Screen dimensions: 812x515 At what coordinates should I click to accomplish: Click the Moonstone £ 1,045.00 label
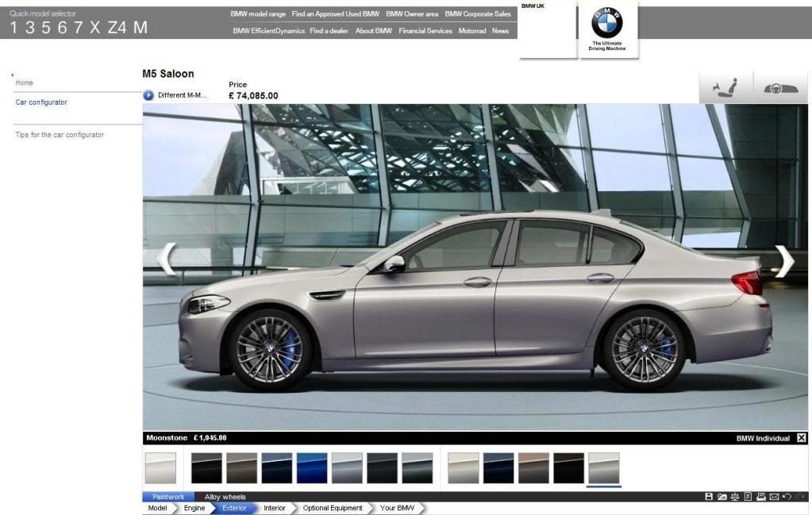[187, 438]
